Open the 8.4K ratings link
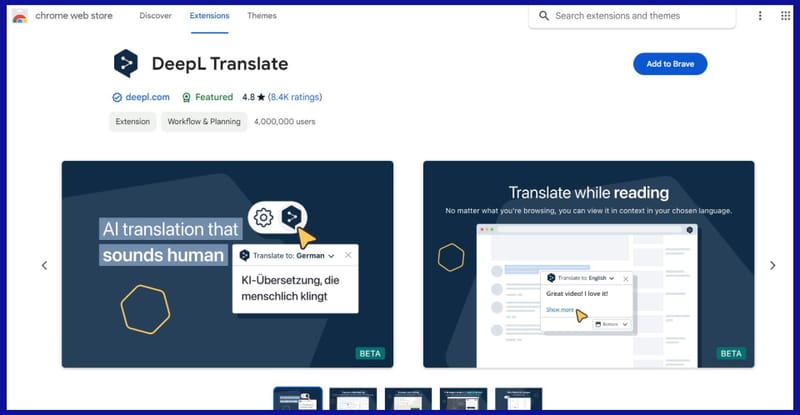This screenshot has width=800, height=415. coord(295,97)
